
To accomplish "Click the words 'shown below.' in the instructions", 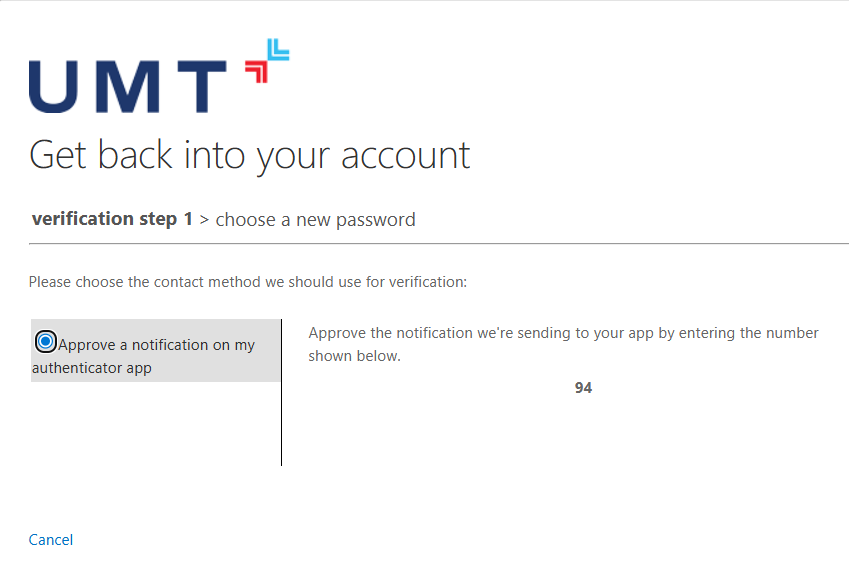I will [x=354, y=356].
